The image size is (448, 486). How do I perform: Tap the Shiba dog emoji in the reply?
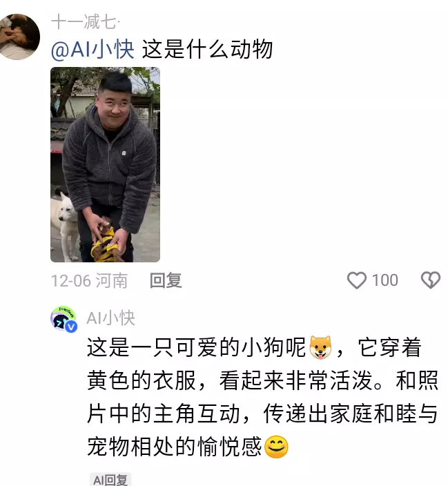point(320,347)
